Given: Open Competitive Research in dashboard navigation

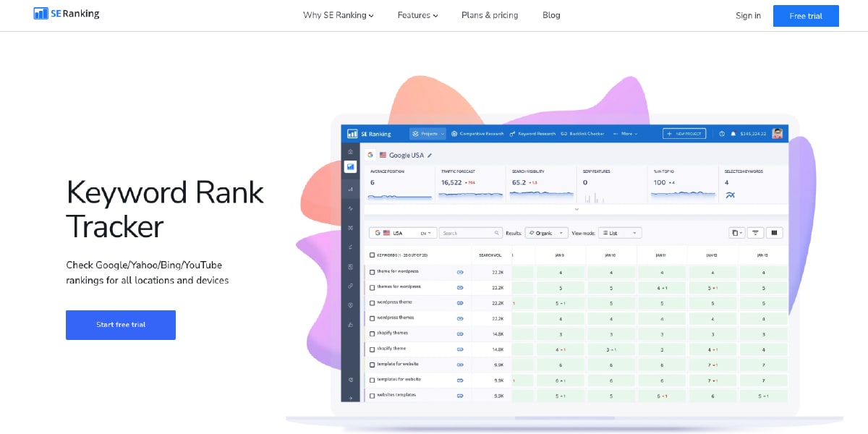Looking at the screenshot, I should [x=477, y=134].
